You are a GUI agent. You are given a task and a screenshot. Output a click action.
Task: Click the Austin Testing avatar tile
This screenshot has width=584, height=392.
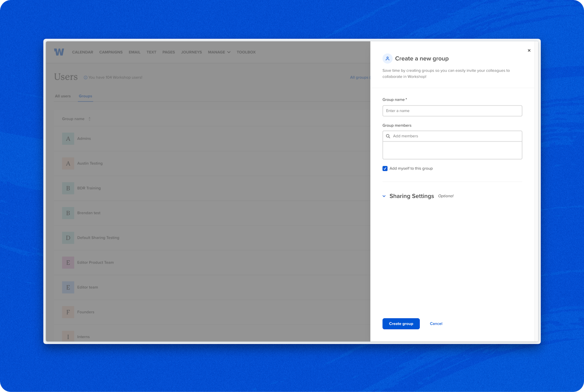[x=68, y=164]
